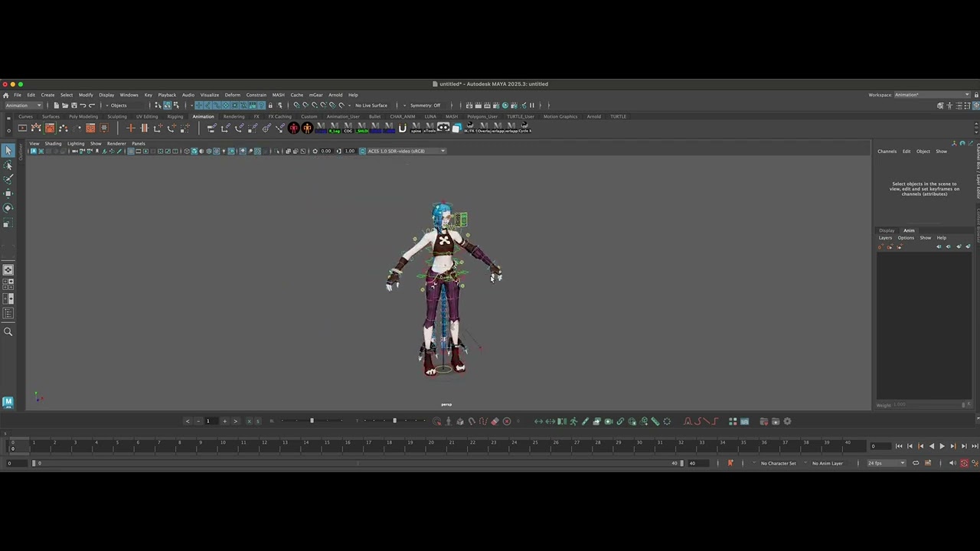
Task: Open the Playback menu
Action: (x=167, y=95)
